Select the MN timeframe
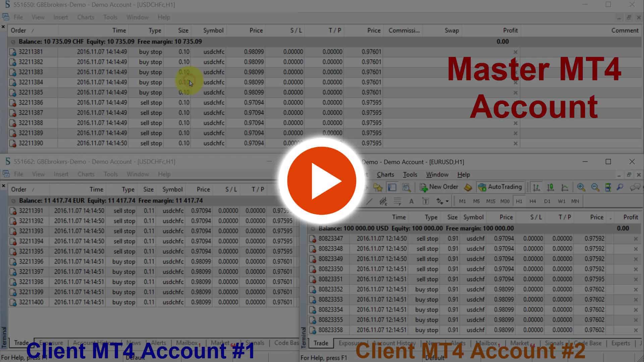This screenshot has width=644, height=362. (575, 201)
